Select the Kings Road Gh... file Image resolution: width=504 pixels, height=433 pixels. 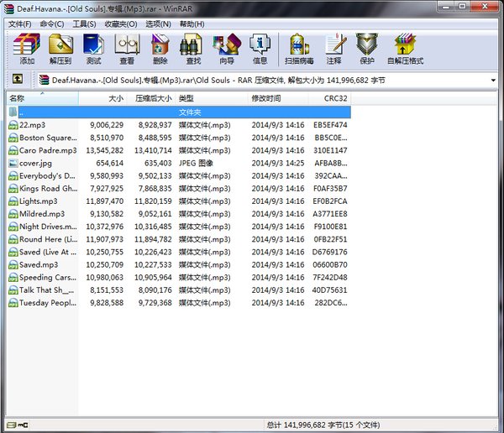coord(48,189)
